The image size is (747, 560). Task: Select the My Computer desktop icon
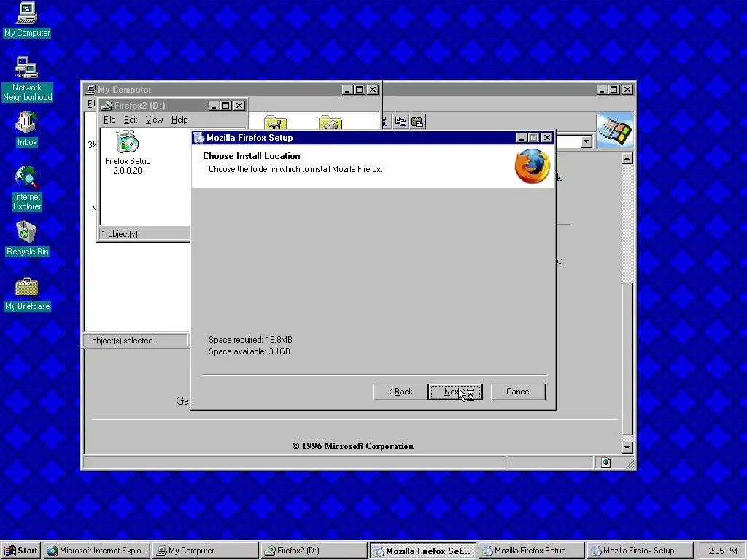coord(27,20)
